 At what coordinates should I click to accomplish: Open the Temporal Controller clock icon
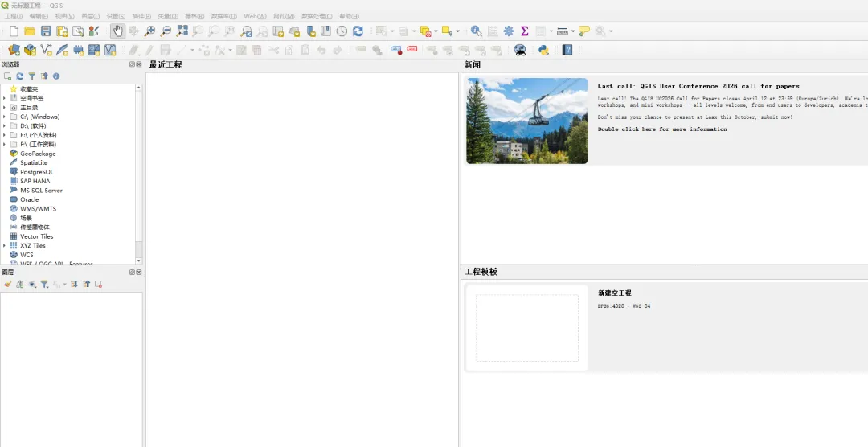(x=342, y=31)
